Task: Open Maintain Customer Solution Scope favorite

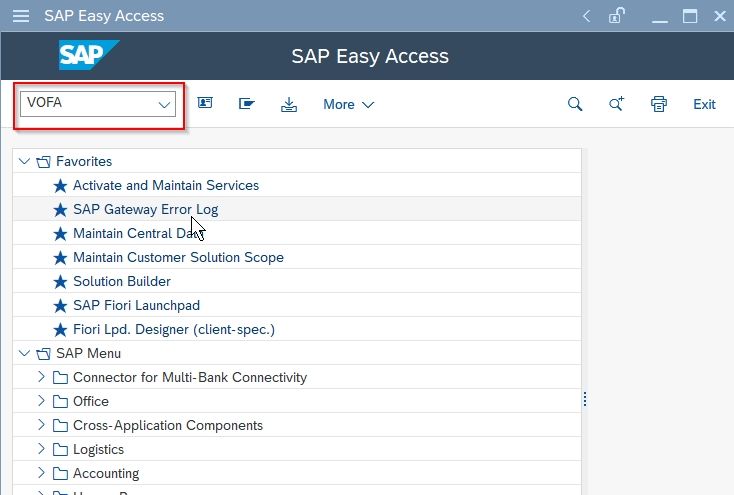Action: point(178,257)
